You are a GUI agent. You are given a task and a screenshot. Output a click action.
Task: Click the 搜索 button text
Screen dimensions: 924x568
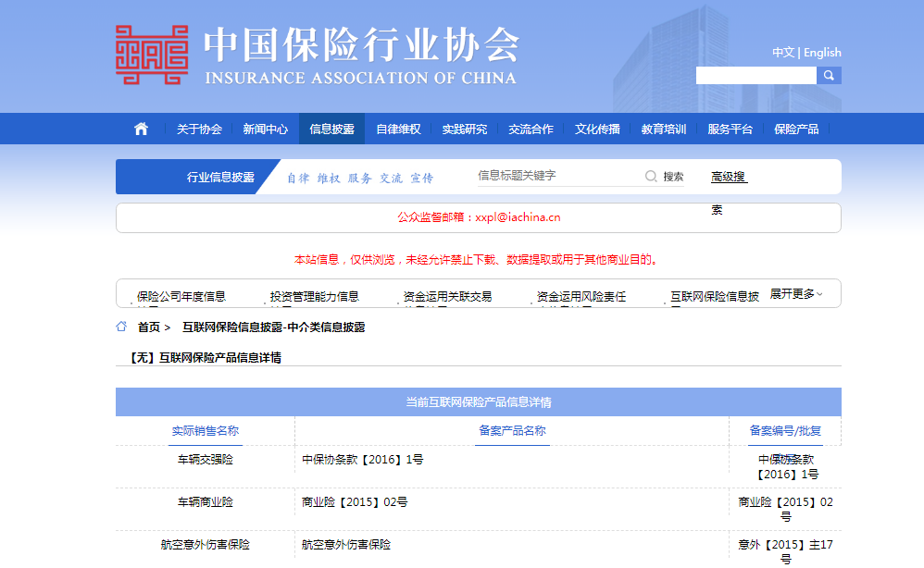point(673,177)
